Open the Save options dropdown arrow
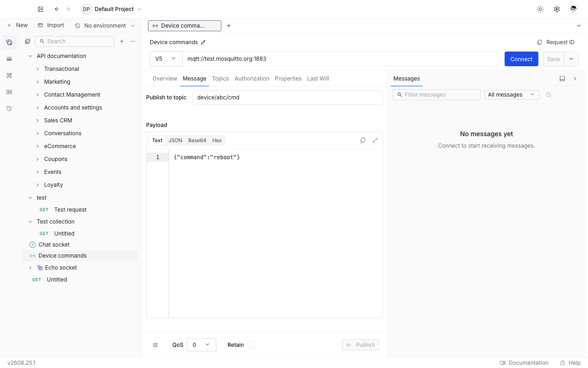588x368 pixels. coord(571,59)
